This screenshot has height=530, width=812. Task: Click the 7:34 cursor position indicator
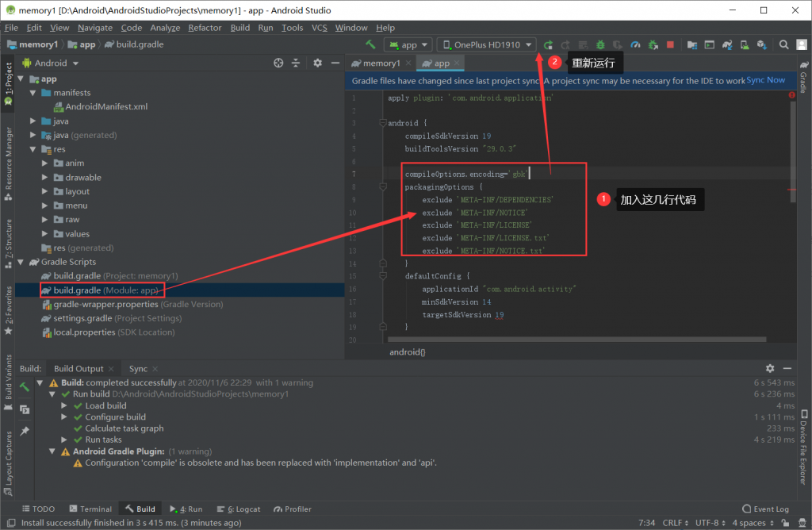tap(646, 523)
